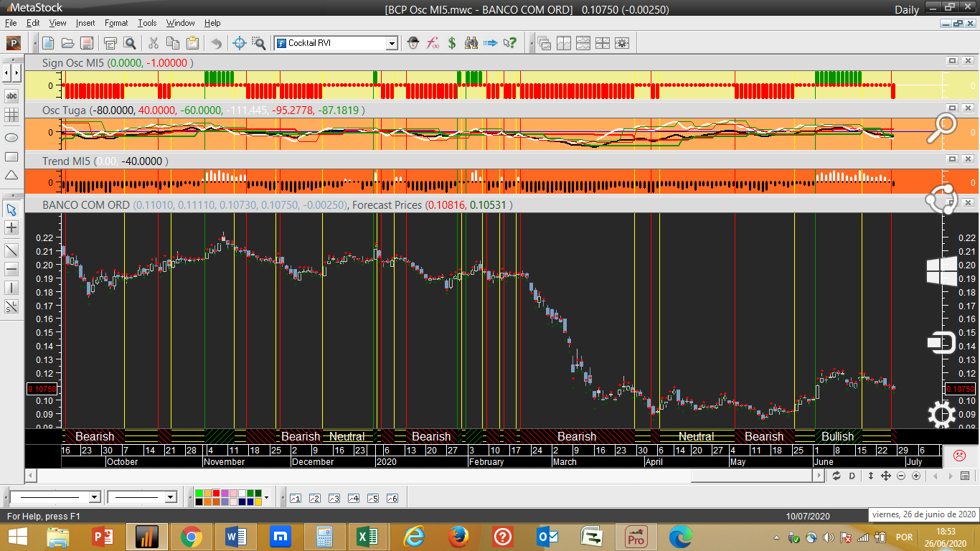Open the Tools menu
Screen dimensions: 980x551
(x=147, y=23)
